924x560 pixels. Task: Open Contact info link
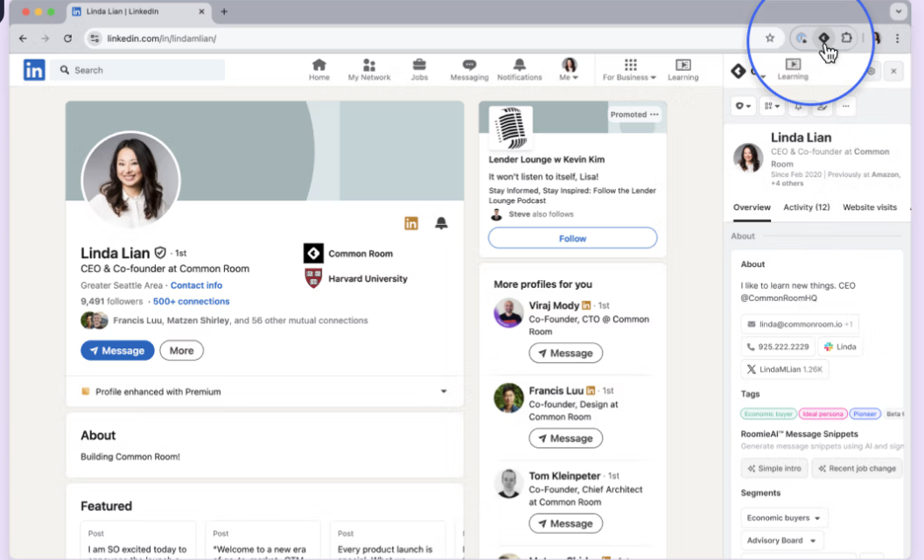point(196,284)
